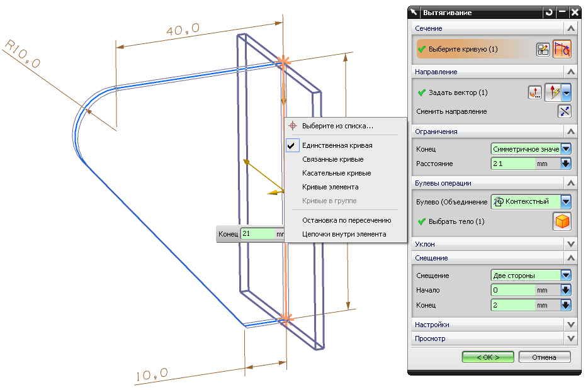Click the R10,0 radius dimension label

(22, 54)
